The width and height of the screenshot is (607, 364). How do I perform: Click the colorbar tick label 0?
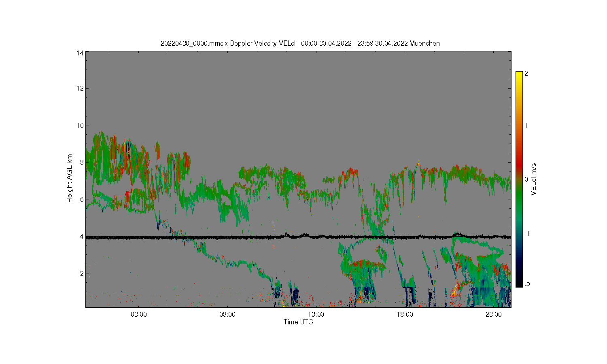click(526, 179)
